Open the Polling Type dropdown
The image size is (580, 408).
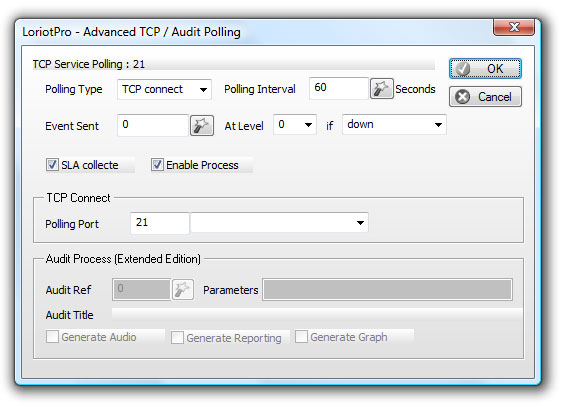tap(164, 89)
